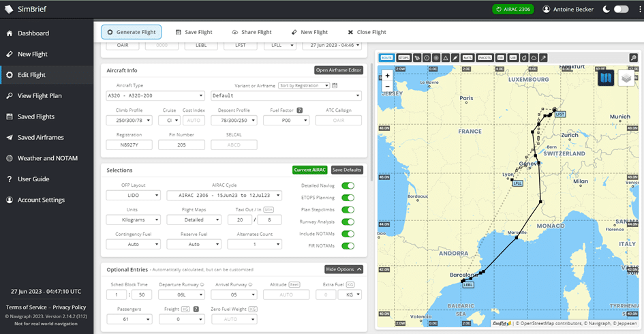Click the blue folded map style icon
This screenshot has height=334, width=644.
coord(606,78)
